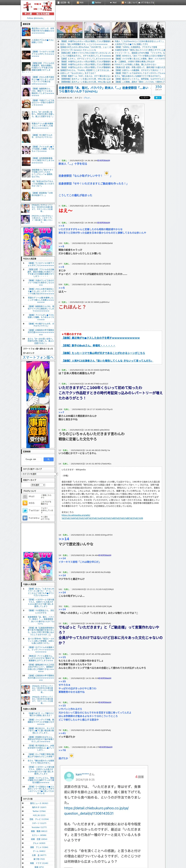186x868 pixels.
Task: Click the DRAGON BALL GEKISHIN SQUADRA 事前登録 ad banner
Action: 38,404
